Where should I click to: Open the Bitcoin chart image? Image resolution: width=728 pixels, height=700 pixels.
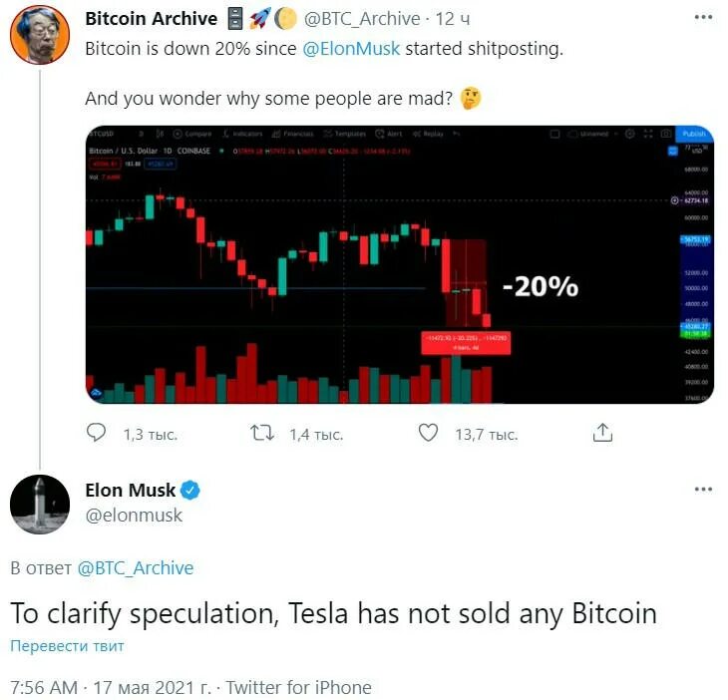coord(399,264)
